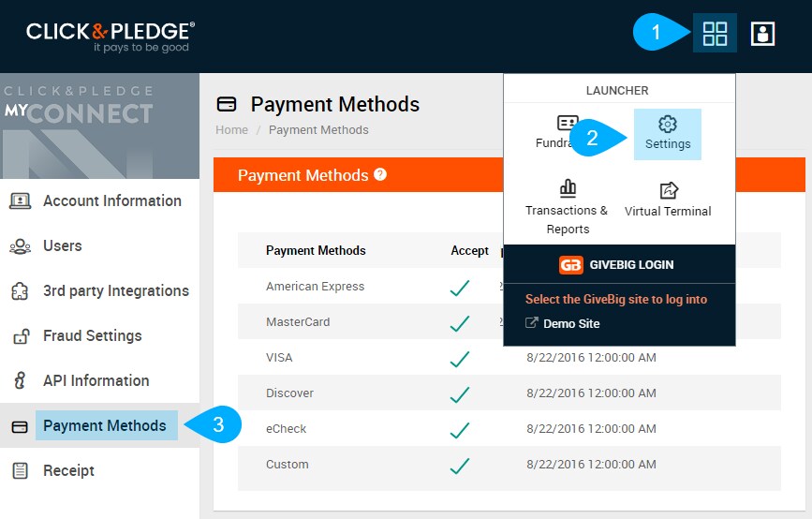Click the GiveBig GB logo icon
The width and height of the screenshot is (812, 519).
[570, 265]
